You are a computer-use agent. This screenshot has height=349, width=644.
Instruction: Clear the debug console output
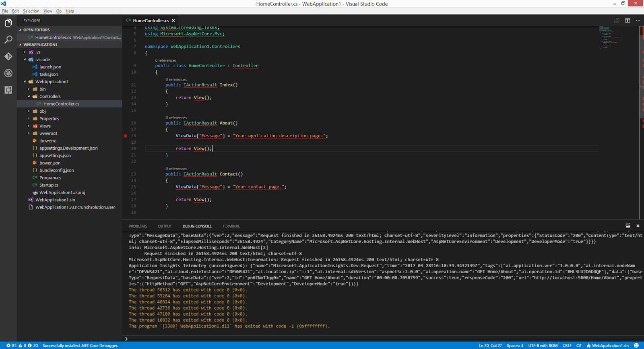click(x=628, y=226)
